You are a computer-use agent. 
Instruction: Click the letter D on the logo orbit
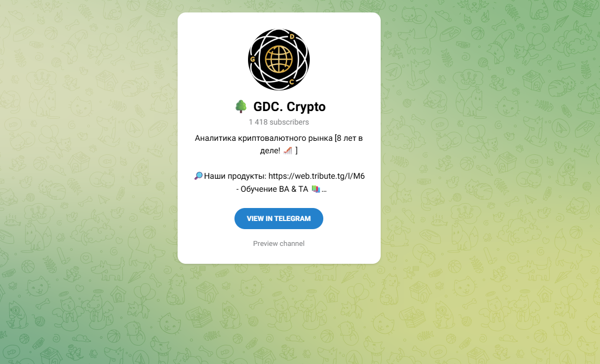[292, 37]
